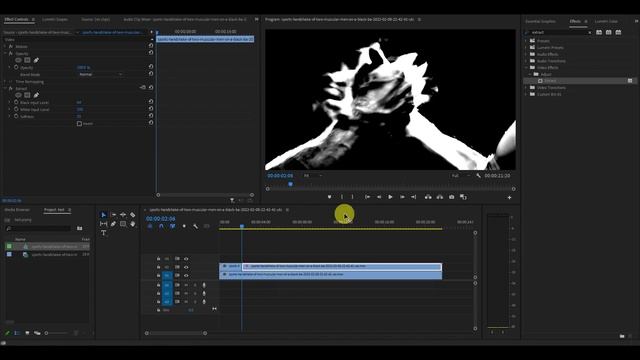The image size is (640, 360).
Task: Filter Accelerated Effects in Effects panel
Action: click(599, 32)
